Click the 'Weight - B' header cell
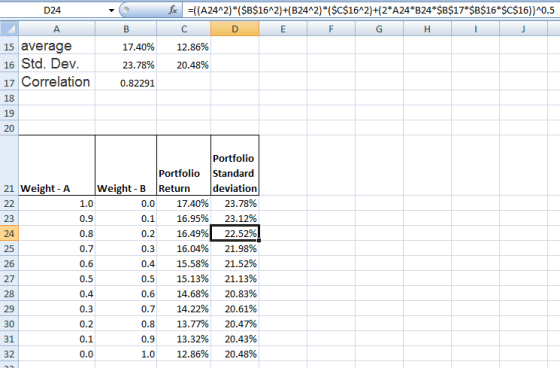Viewport: 560px width, 368px height. (x=126, y=165)
